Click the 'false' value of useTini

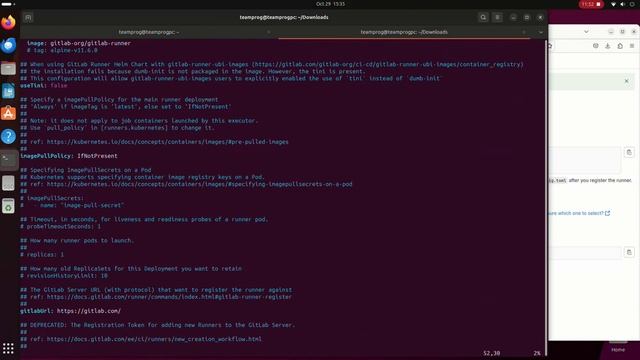(59, 85)
